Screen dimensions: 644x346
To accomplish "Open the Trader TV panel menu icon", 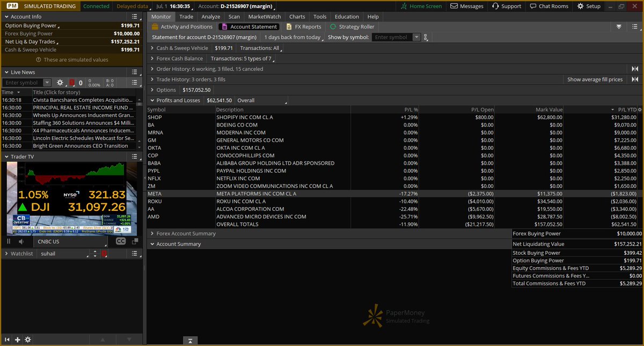I will pyautogui.click(x=136, y=156).
